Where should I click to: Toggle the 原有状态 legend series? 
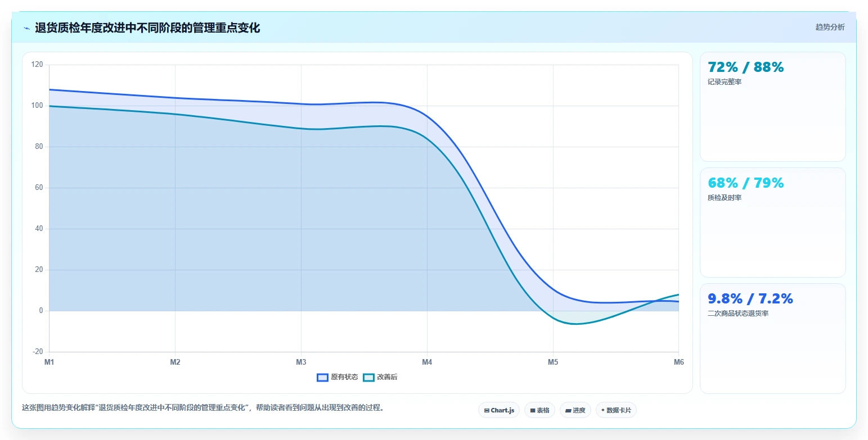(338, 377)
